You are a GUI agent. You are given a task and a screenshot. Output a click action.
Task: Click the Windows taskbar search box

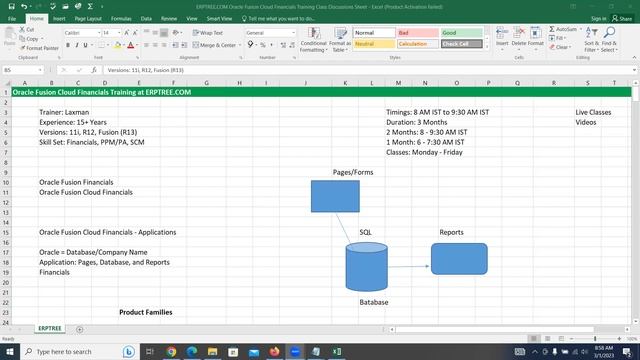[x=79, y=351]
